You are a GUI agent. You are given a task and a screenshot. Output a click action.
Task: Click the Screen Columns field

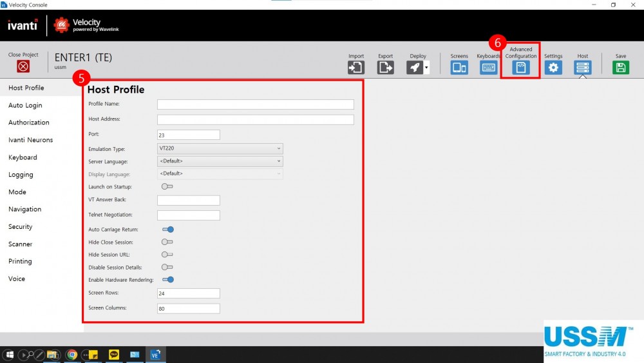coord(189,308)
